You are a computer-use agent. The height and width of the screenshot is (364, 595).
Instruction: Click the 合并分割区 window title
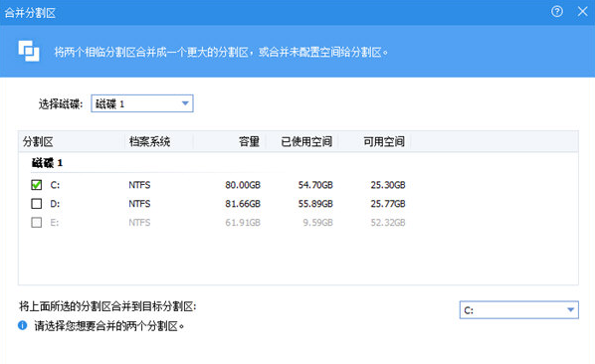point(30,13)
